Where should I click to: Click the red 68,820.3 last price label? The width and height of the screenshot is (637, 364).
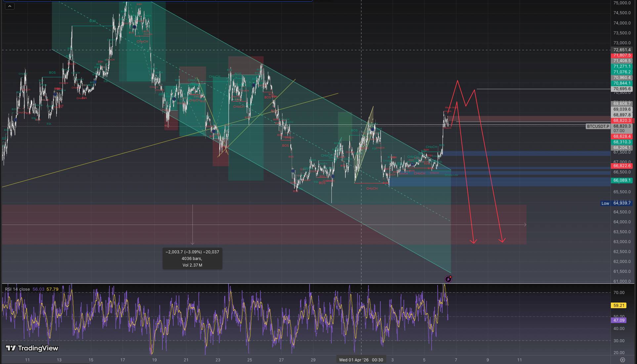click(622, 121)
